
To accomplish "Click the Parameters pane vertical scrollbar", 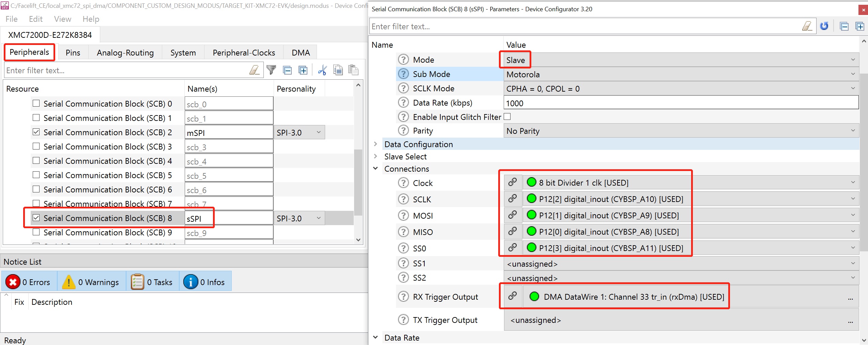I will (x=864, y=162).
